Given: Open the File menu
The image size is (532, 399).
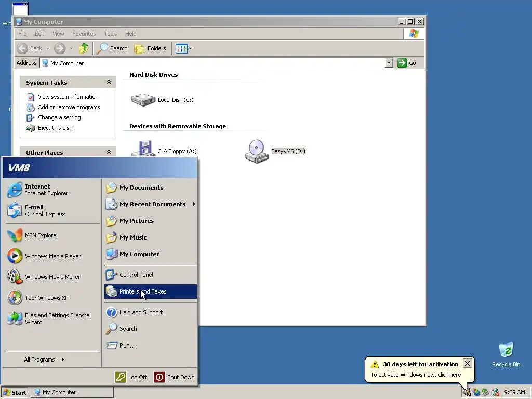Looking at the screenshot, I should point(22,34).
